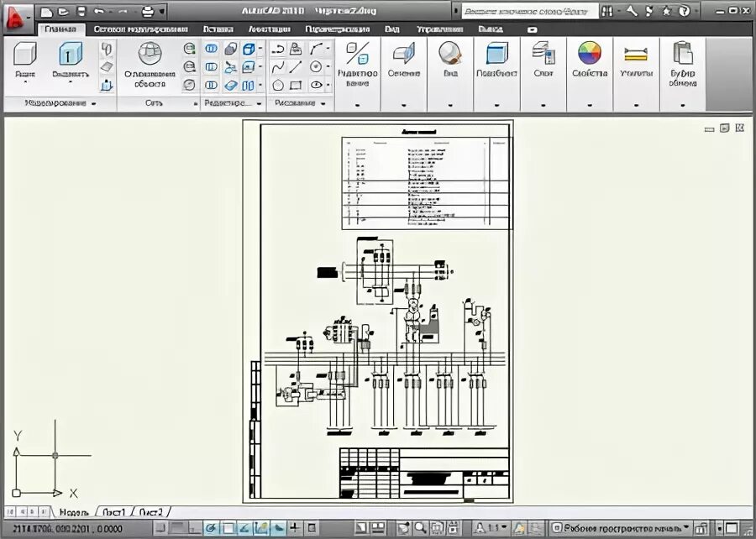Switch to the Вставка ribbon tab
Viewport: 756px width, 539px height.
[x=218, y=29]
